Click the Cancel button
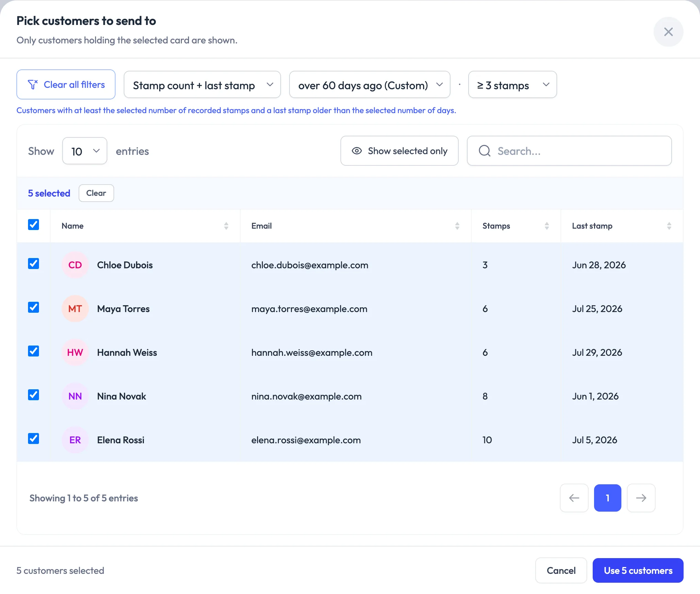Screen dimensions: 700x594 pos(561,570)
